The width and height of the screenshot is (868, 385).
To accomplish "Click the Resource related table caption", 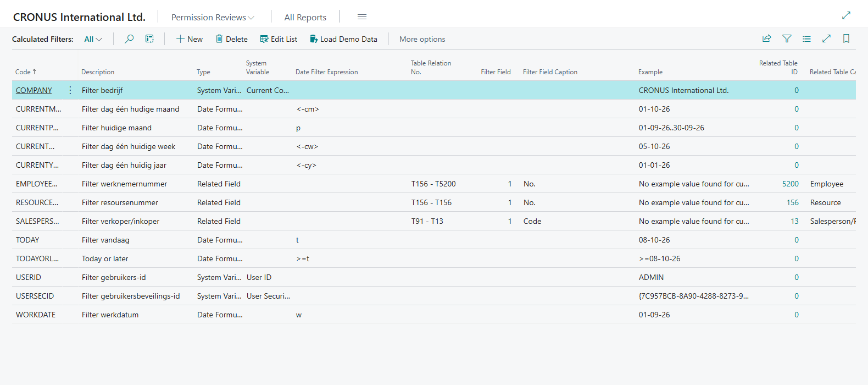I will [826, 202].
